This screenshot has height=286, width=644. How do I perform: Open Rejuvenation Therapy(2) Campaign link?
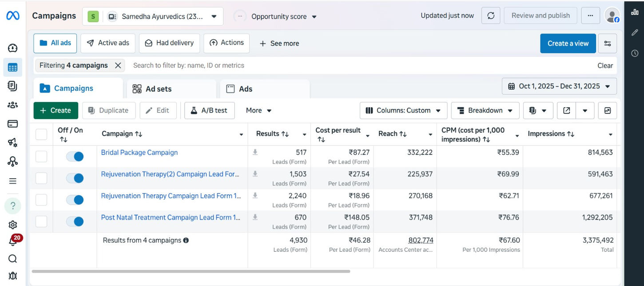pyautogui.click(x=170, y=174)
